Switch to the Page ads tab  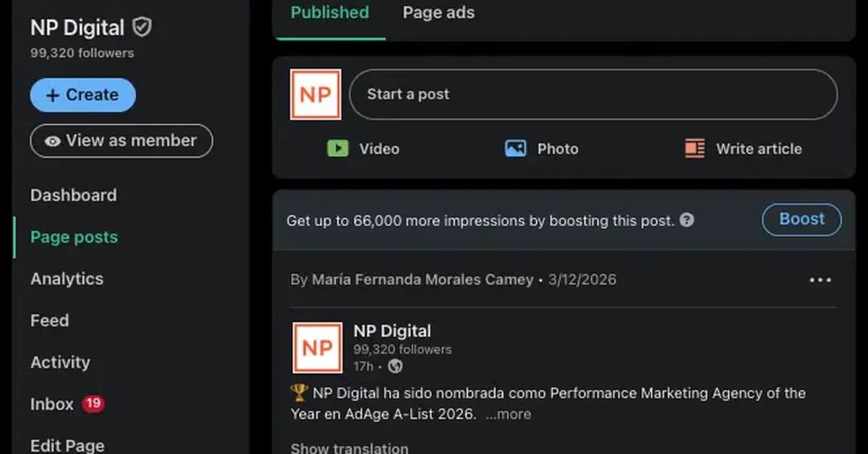[438, 12]
